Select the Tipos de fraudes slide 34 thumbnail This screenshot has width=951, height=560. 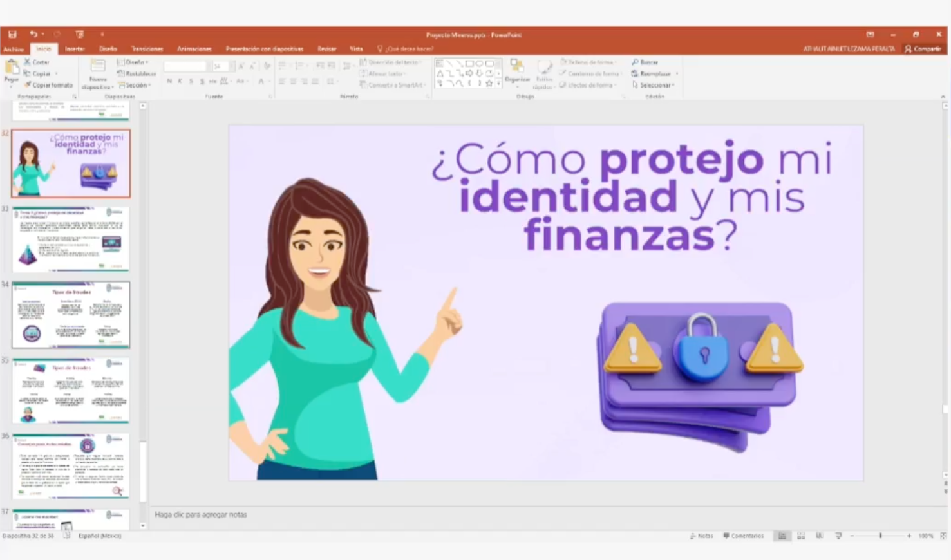pos(71,315)
